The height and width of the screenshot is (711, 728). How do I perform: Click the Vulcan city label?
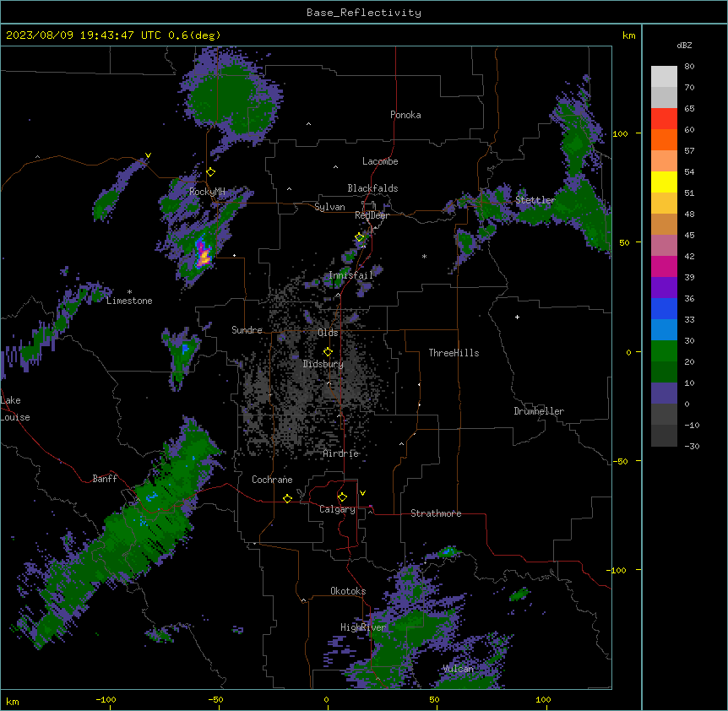coord(459,669)
